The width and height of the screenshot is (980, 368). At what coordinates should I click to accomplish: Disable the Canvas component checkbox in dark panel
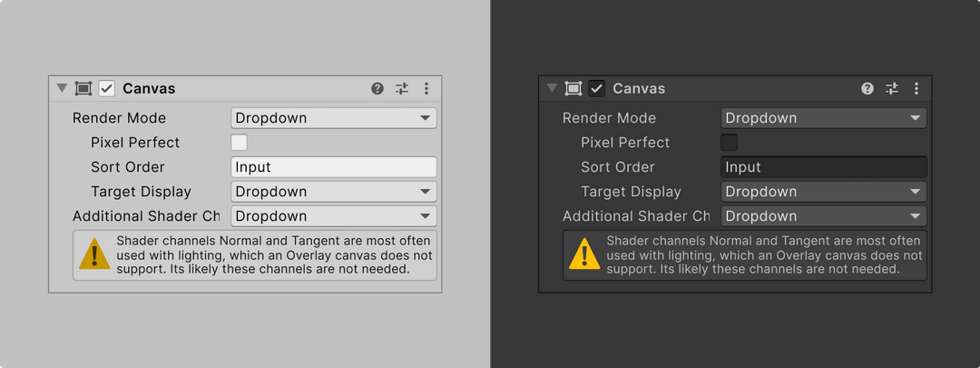click(x=597, y=88)
